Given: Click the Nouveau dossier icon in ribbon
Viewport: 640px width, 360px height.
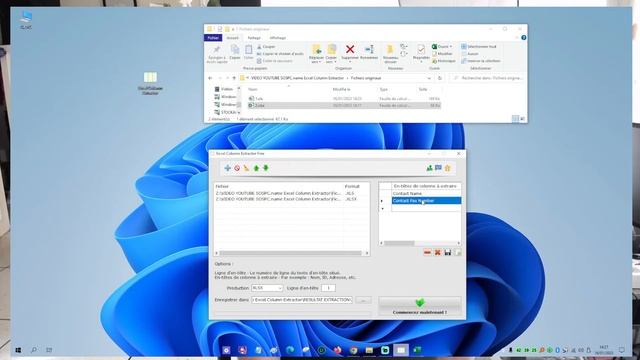Looking at the screenshot, I should 391,54.
